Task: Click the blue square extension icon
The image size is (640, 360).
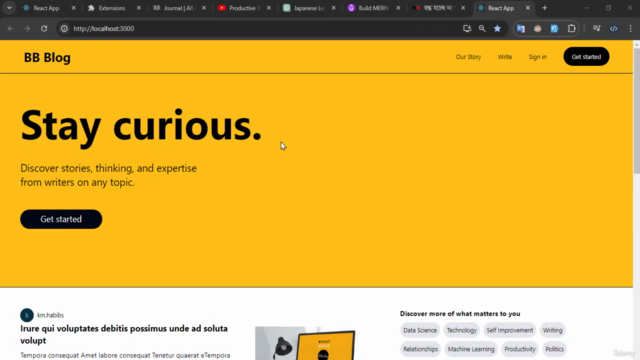Action: (x=554, y=29)
